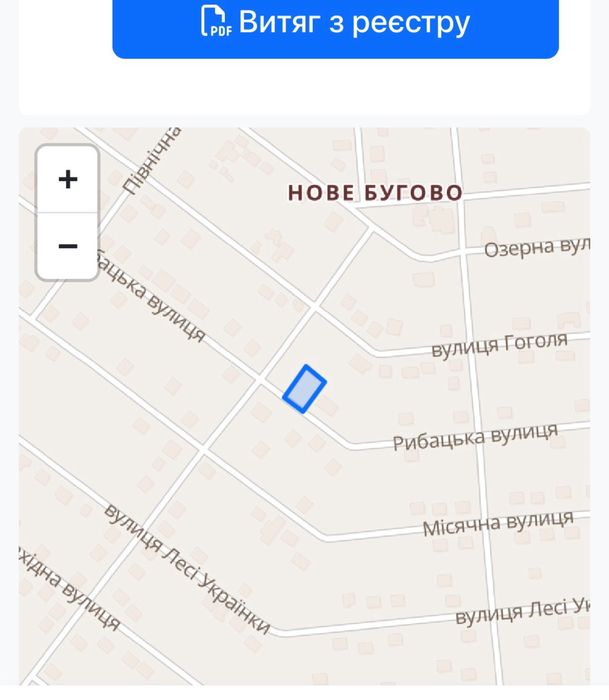Click the map zoom out minus button
Screen dimensions: 609x700
coord(67,246)
